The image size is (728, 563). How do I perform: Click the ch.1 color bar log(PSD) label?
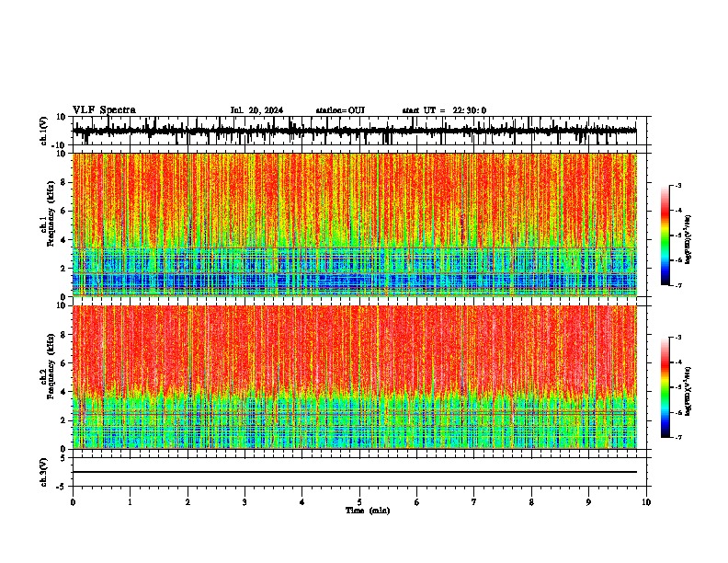tap(688, 240)
